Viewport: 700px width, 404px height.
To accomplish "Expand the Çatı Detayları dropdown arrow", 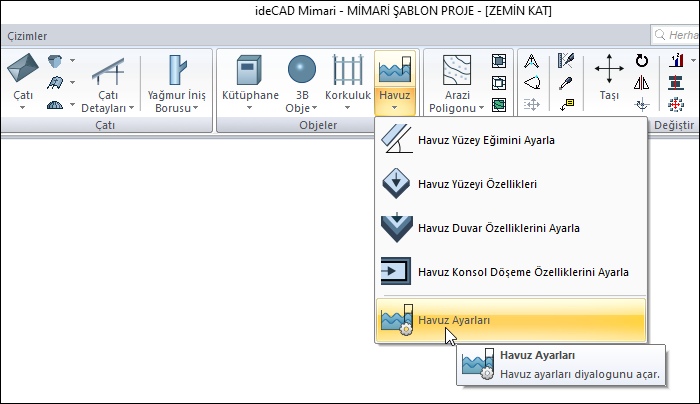I will click(131, 108).
